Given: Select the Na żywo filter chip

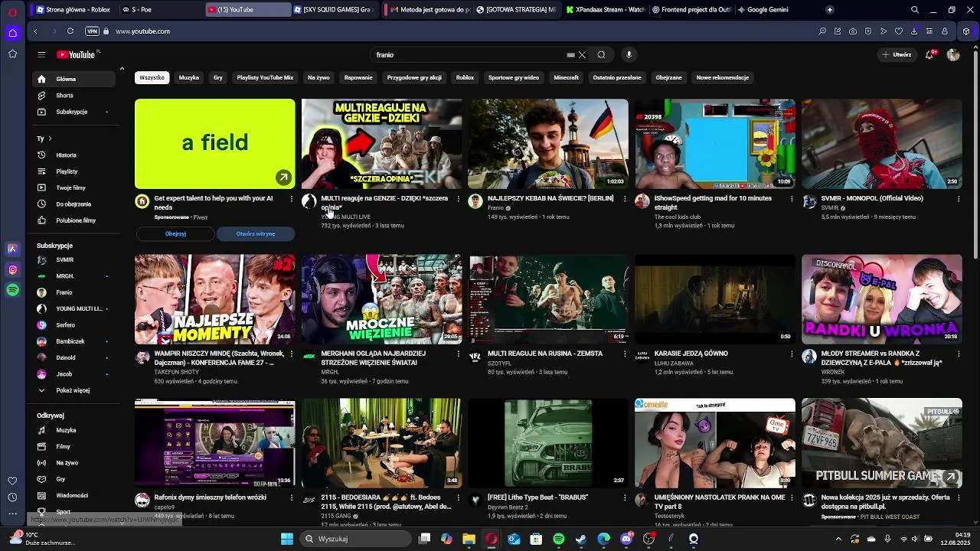Looking at the screenshot, I should pos(318,77).
